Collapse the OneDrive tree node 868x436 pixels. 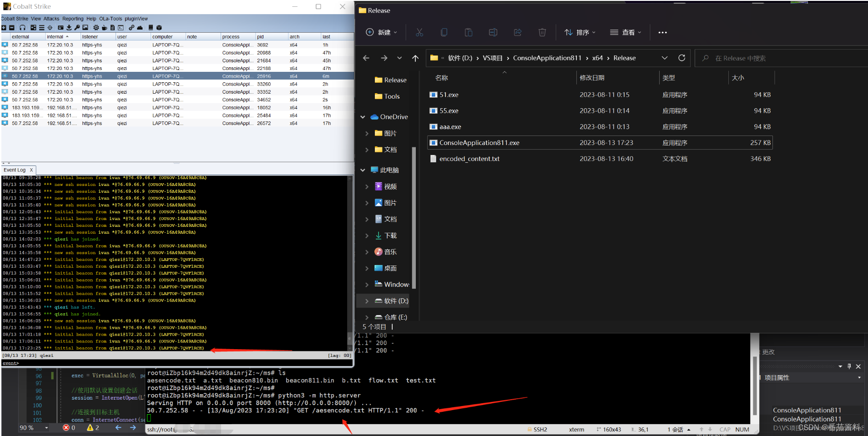click(363, 117)
